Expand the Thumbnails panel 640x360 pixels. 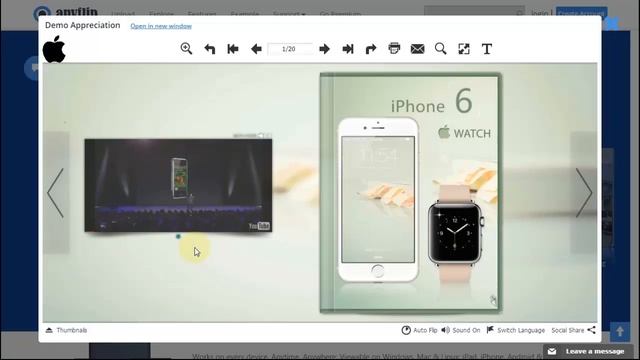66,330
